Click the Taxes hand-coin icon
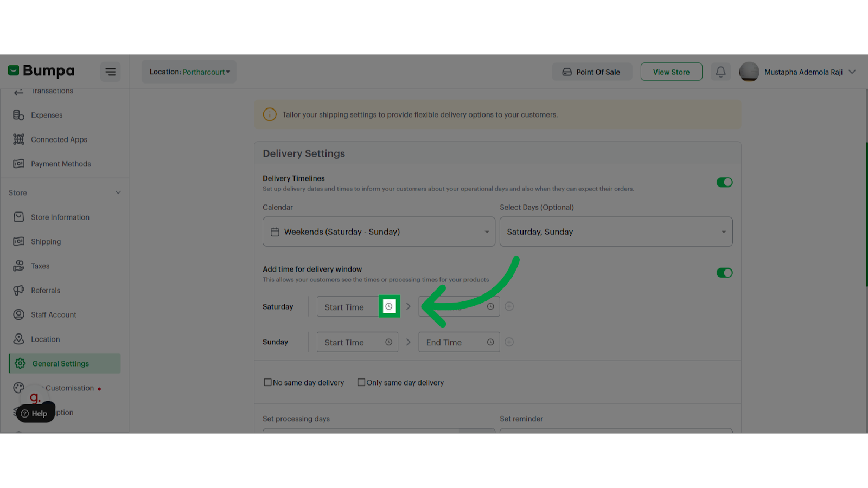This screenshot has height=488, width=868. click(19, 266)
